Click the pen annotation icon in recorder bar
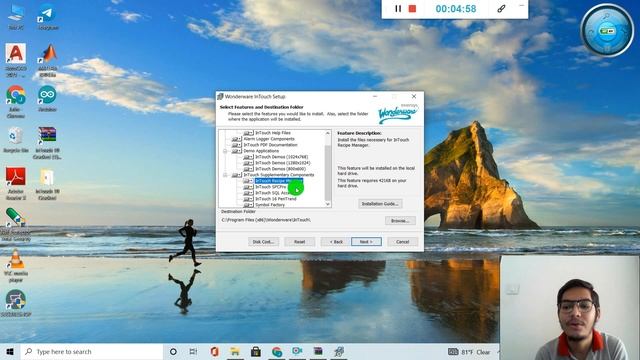Image resolution: width=640 pixels, height=360 pixels. coord(501,9)
